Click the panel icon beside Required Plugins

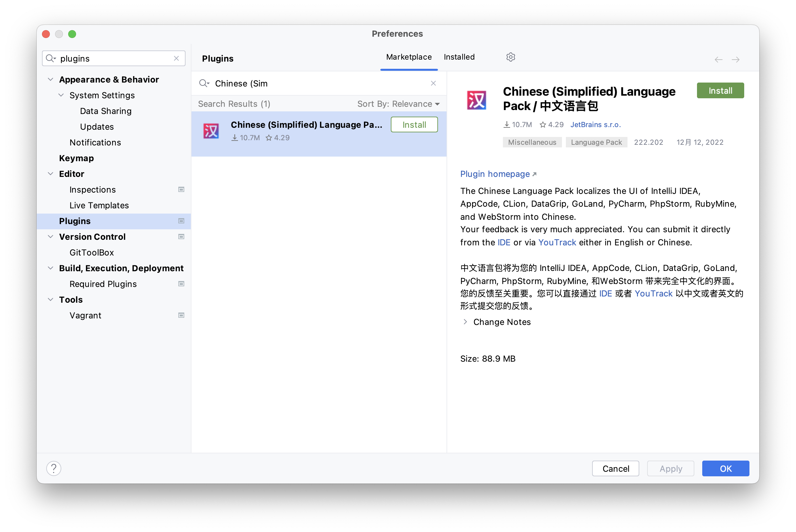(x=181, y=284)
